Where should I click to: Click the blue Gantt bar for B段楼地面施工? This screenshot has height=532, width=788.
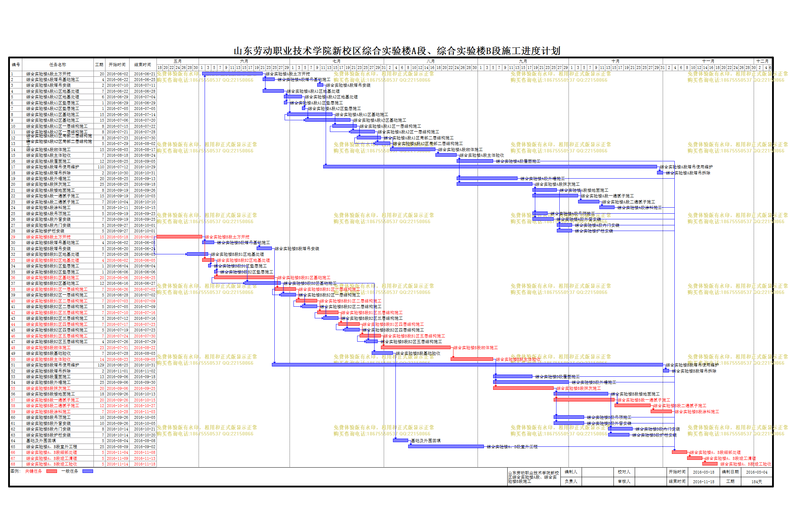(581, 394)
